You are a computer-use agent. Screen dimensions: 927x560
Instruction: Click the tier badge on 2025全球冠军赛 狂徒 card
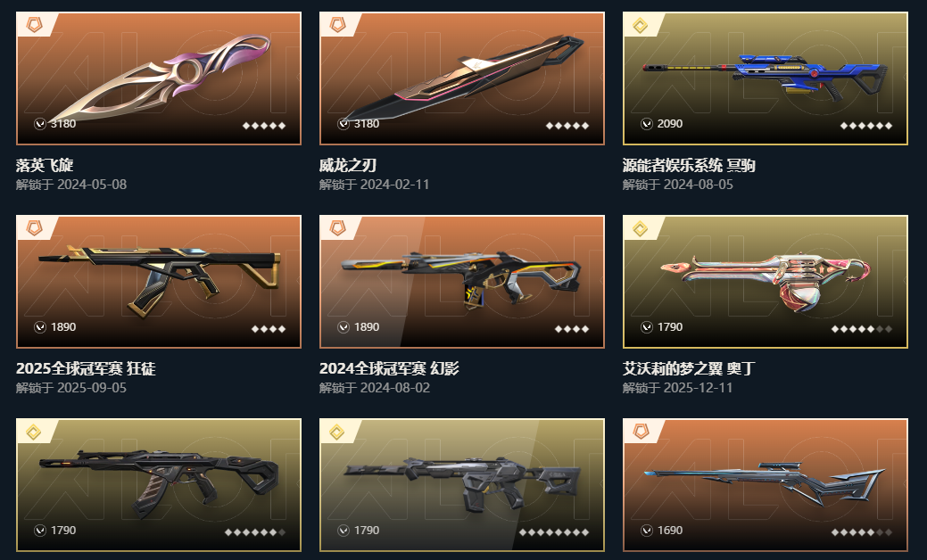point(34,228)
